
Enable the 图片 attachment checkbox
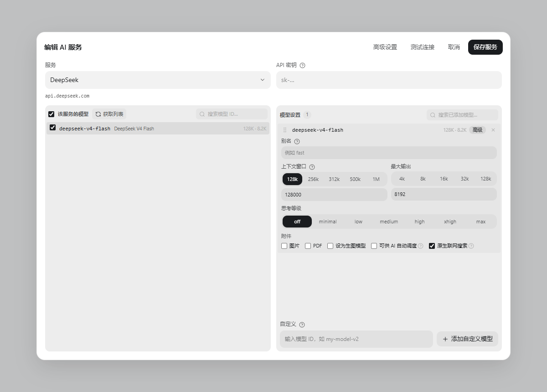284,246
